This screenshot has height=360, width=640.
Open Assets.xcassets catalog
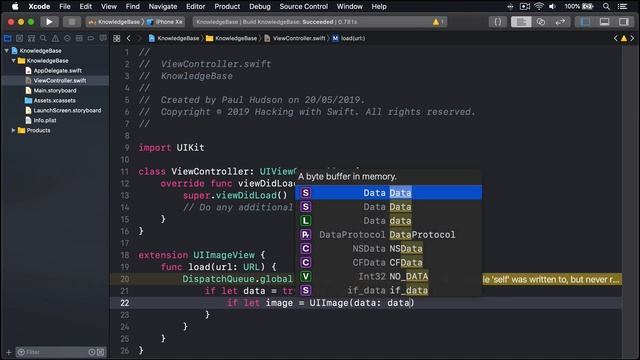(x=50, y=100)
